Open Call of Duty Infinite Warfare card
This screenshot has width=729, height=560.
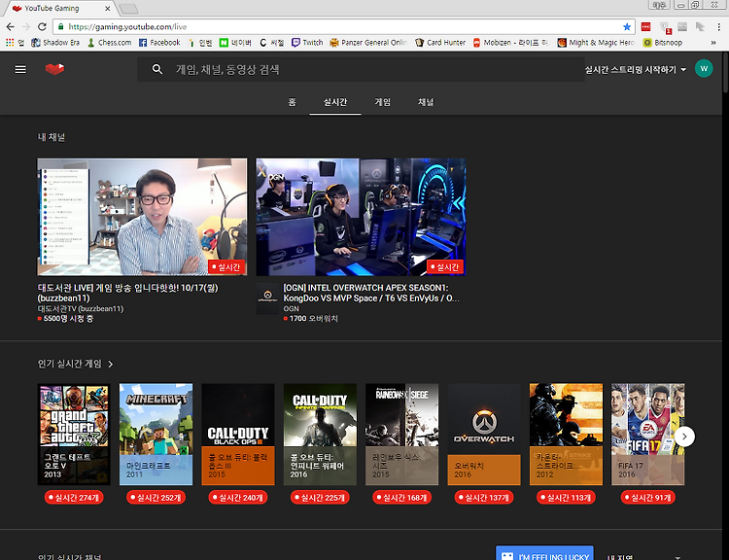320,434
